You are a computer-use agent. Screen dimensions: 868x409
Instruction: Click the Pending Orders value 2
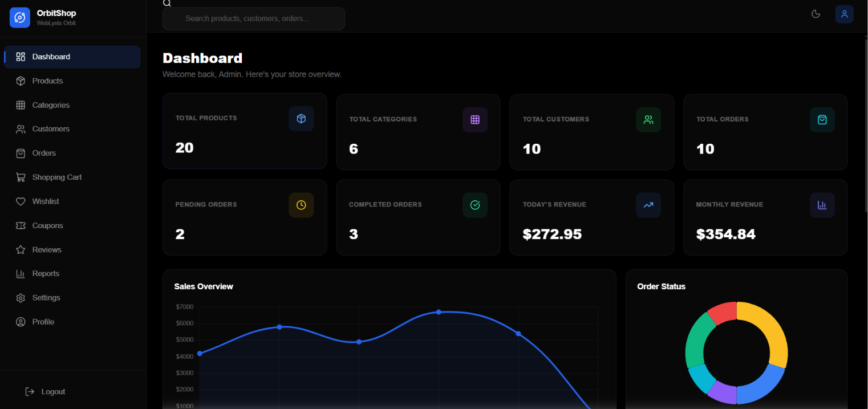pyautogui.click(x=180, y=234)
